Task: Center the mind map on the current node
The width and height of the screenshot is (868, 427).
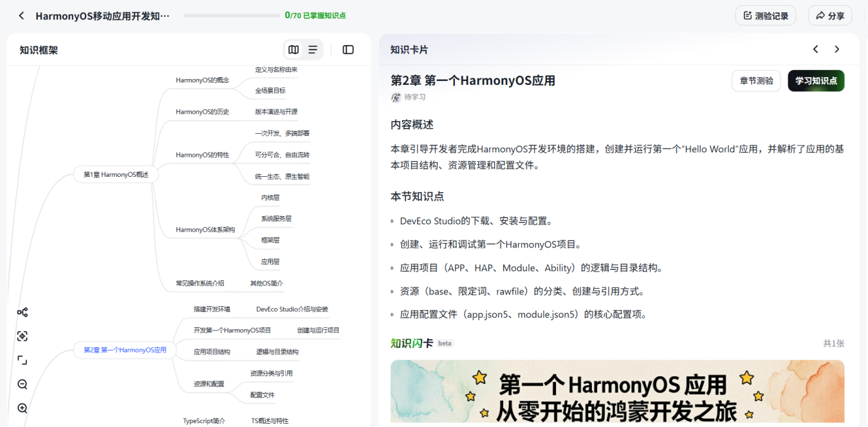Action: point(23,336)
